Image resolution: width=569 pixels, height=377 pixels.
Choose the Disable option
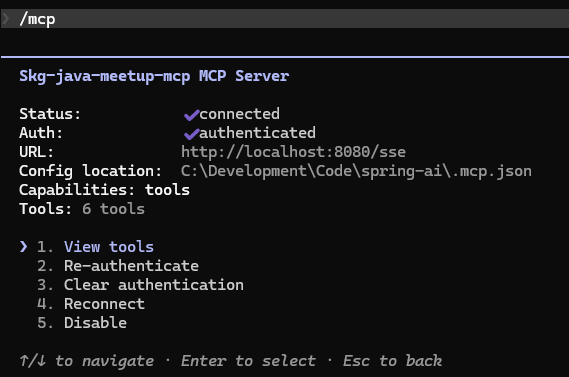click(x=95, y=323)
